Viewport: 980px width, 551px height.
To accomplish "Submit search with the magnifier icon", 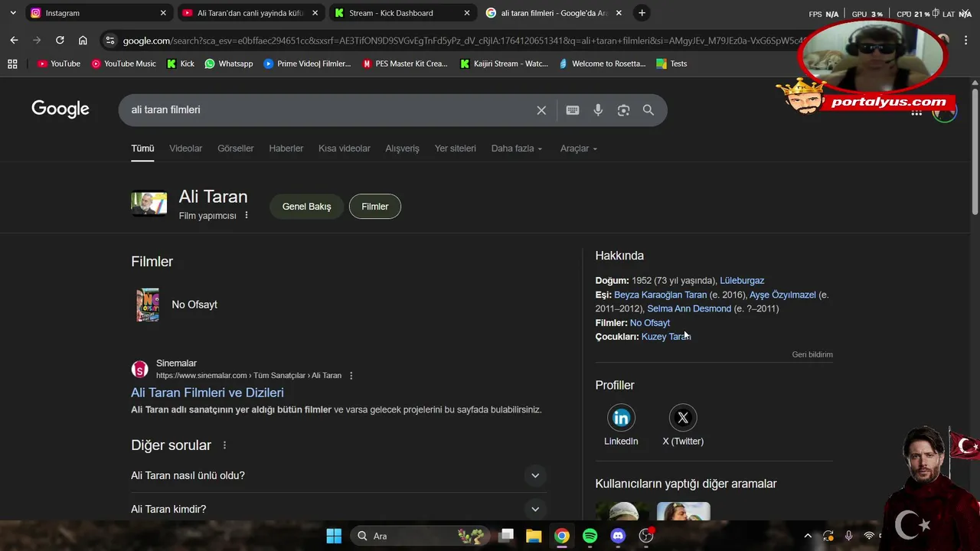I will (x=648, y=110).
